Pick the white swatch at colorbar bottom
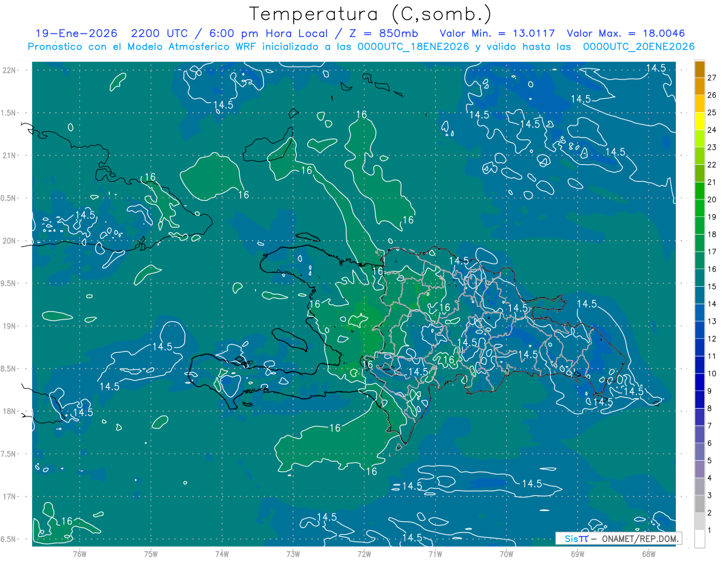Screen dimensions: 728x562 pyautogui.click(x=700, y=538)
